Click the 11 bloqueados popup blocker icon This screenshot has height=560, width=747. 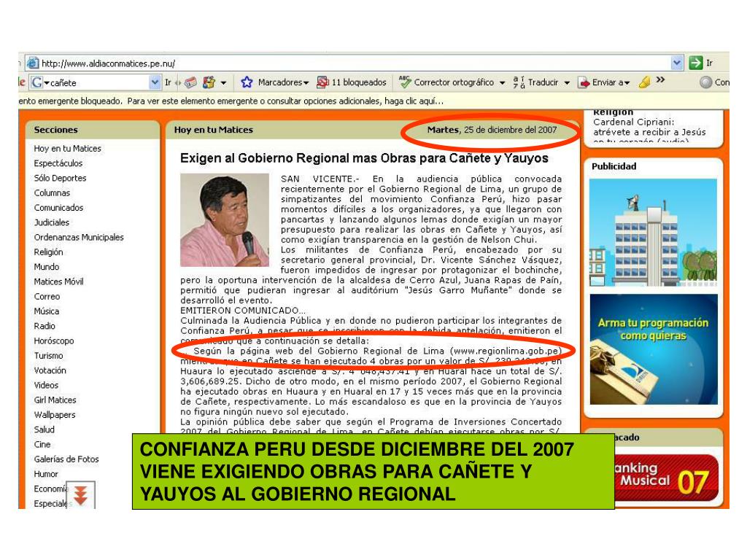tap(322, 82)
